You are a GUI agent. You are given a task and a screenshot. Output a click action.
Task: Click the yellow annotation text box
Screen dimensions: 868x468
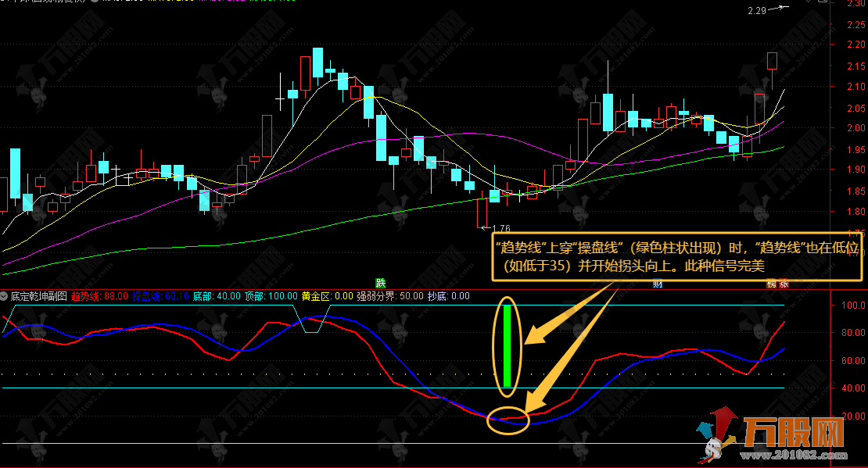coord(677,255)
